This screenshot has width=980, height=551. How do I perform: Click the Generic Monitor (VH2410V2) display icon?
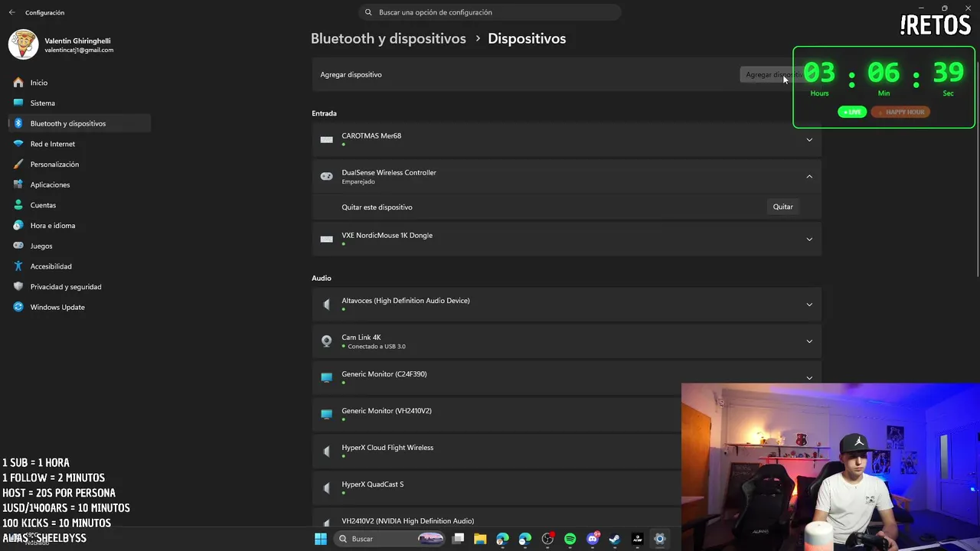point(327,414)
